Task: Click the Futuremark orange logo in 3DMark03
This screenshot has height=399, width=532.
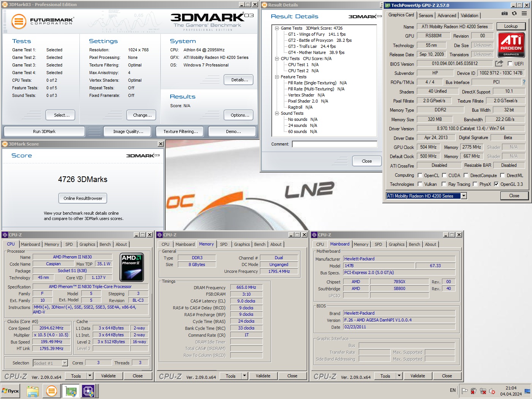Action: click(19, 21)
